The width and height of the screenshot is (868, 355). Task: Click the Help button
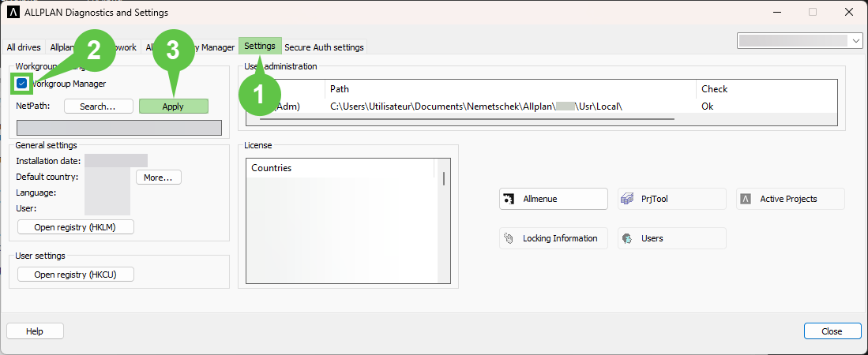click(x=35, y=331)
